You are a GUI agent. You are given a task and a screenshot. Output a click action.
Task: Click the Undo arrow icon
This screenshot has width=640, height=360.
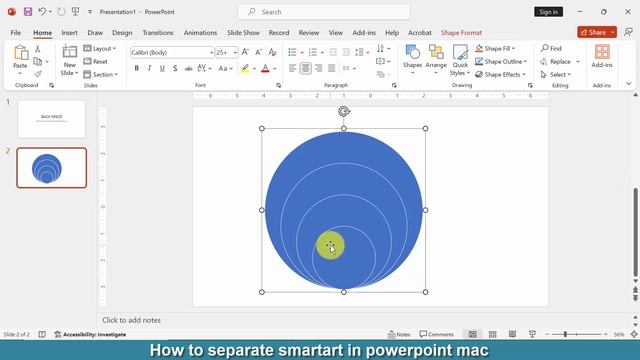point(42,12)
